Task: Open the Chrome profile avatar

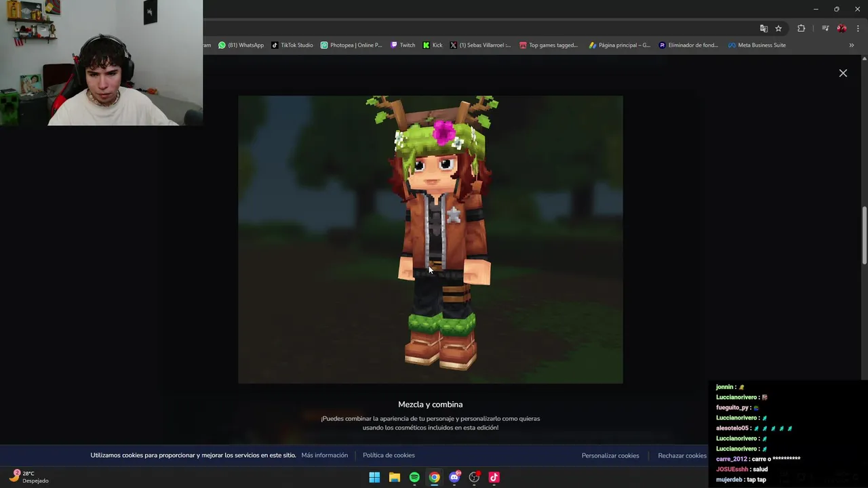Action: [842, 28]
